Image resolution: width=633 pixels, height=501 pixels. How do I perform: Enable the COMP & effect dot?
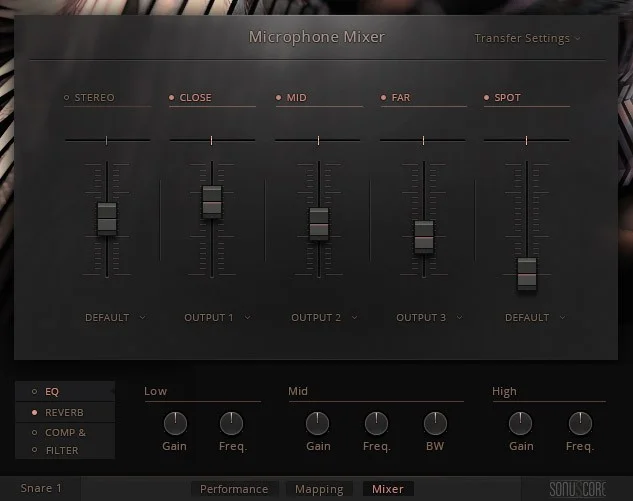pos(34,433)
